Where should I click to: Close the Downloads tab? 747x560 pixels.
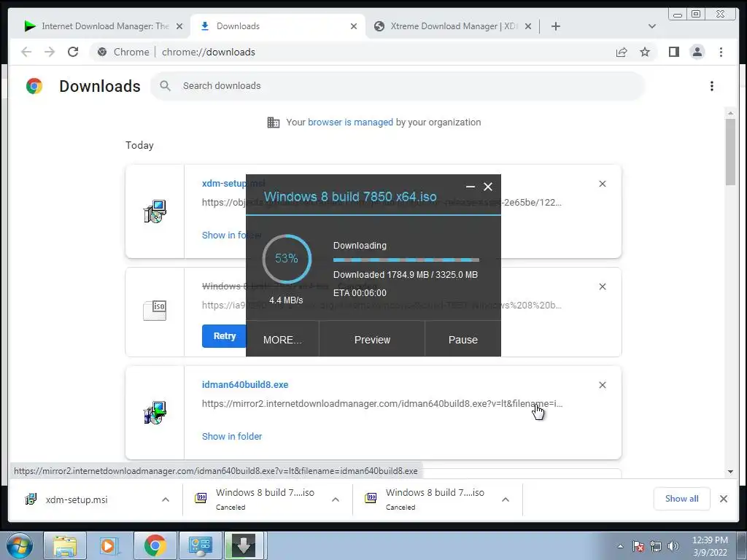point(354,26)
